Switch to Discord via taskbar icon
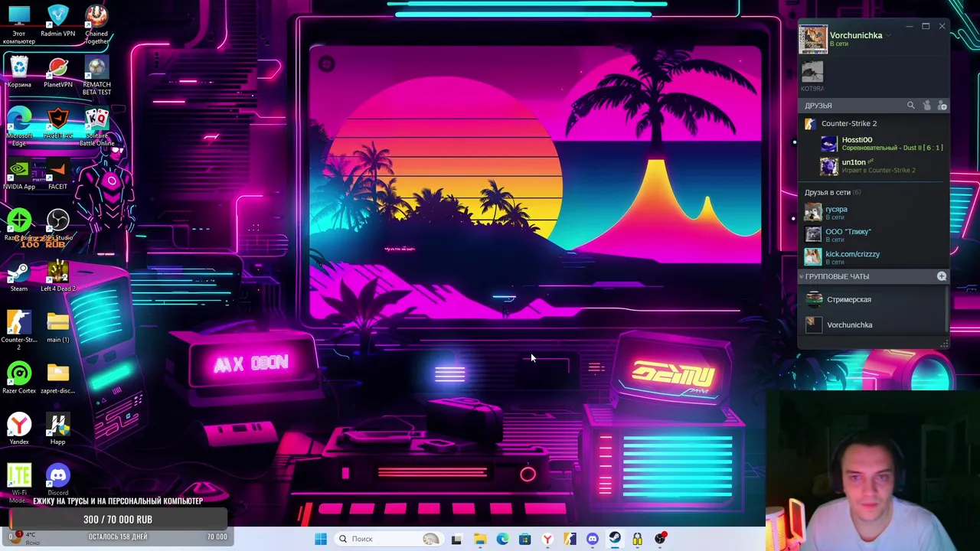The height and width of the screenshot is (551, 980). tap(592, 539)
